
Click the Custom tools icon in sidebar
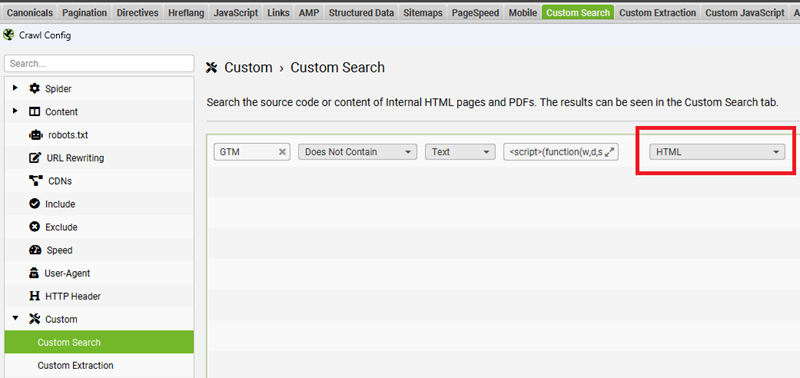tap(34, 319)
